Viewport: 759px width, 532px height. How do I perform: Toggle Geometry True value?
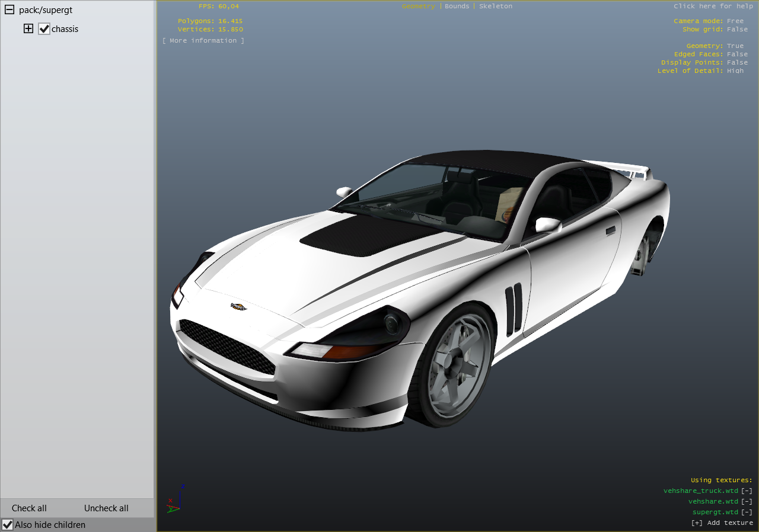point(735,46)
